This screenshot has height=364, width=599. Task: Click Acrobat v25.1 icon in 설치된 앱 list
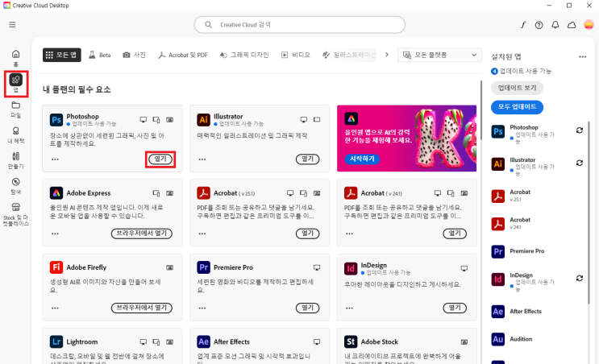(x=497, y=196)
